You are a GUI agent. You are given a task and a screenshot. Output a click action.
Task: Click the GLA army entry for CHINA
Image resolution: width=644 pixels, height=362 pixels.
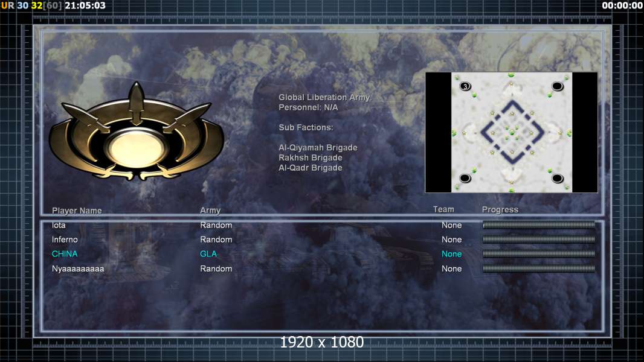tap(208, 254)
